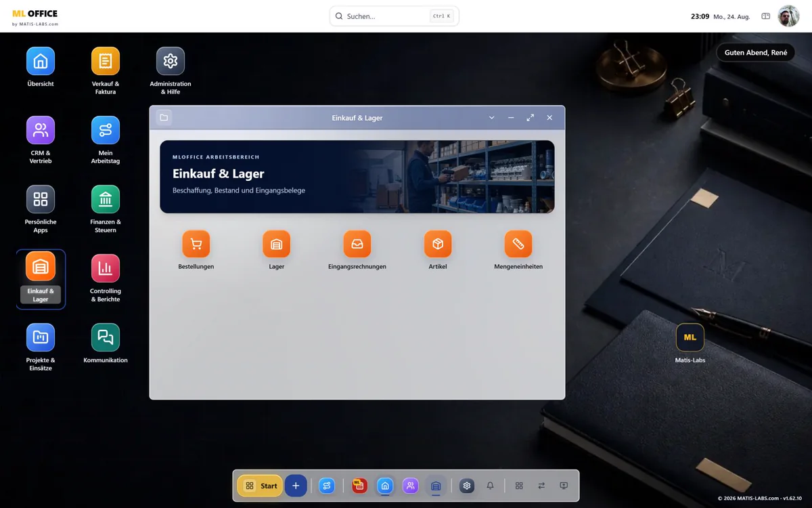Open Kommunikation desktop icon
Screen dimensions: 812x508
106,343
